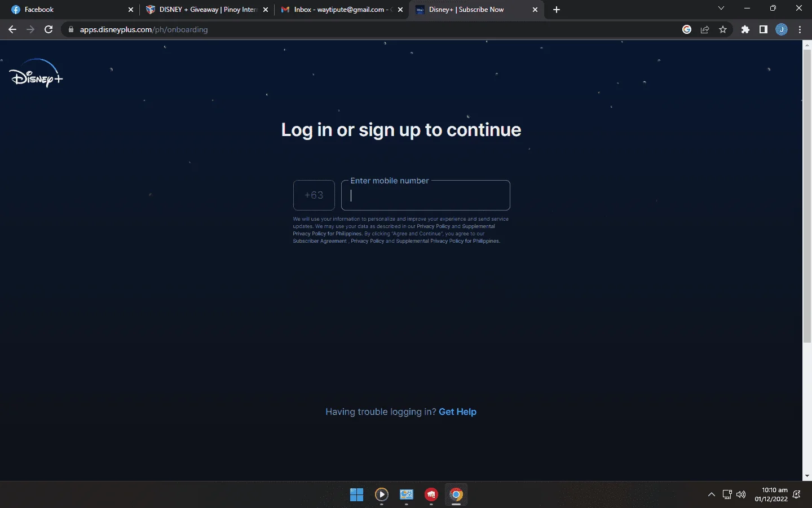Click the page vertical scrollbar
Image resolution: width=812 pixels, height=508 pixels.
click(x=807, y=195)
